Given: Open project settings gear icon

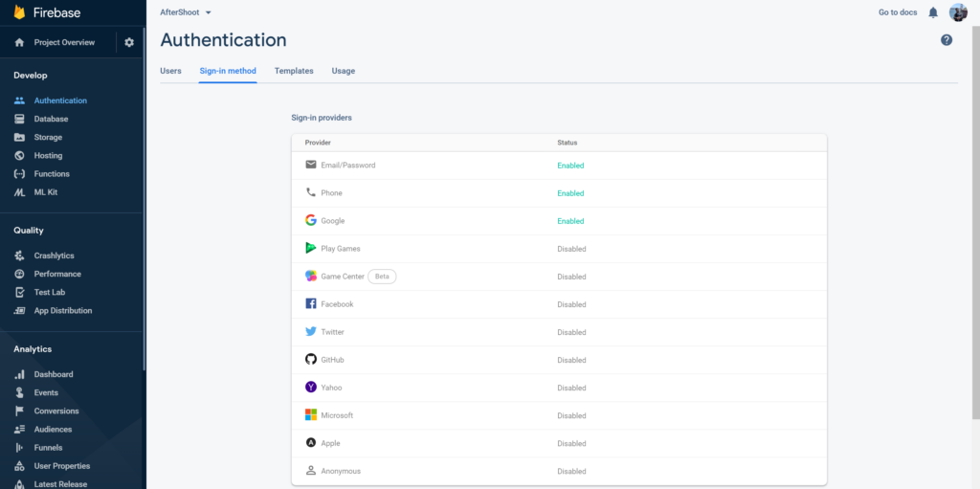Looking at the screenshot, I should click(129, 42).
